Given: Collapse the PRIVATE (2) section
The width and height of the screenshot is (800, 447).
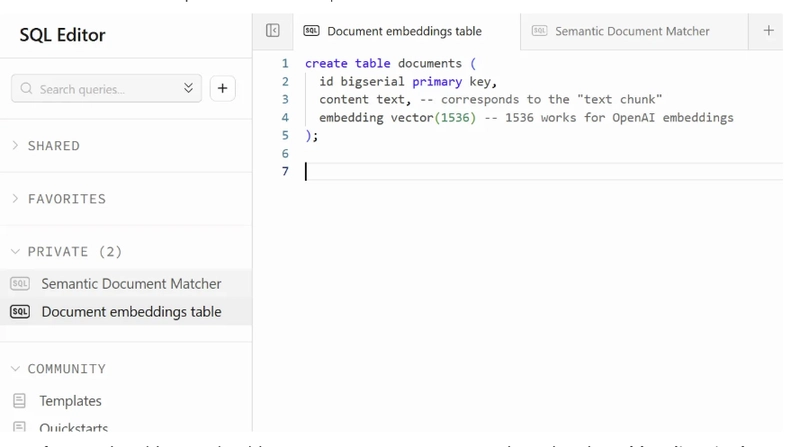Looking at the screenshot, I should [74, 252].
